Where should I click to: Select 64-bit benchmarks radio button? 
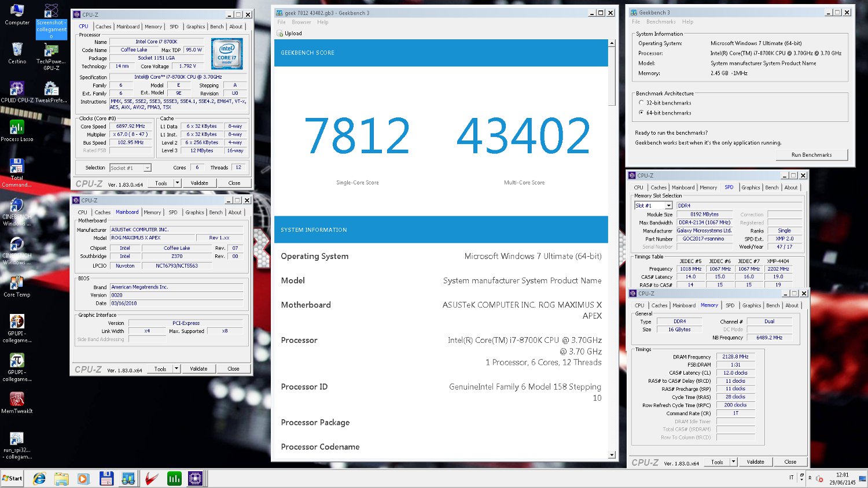(641, 113)
